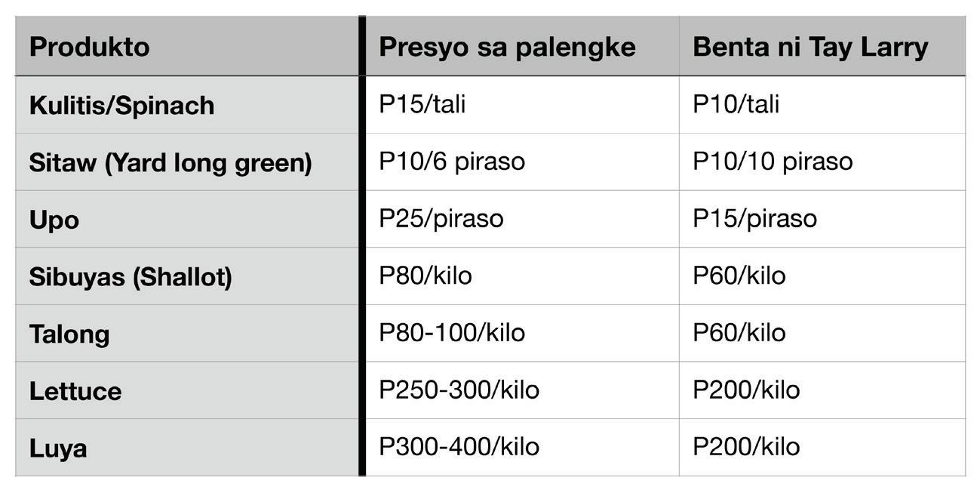Click the P15/piraso cell
The height and width of the screenshot is (493, 980).
click(822, 219)
